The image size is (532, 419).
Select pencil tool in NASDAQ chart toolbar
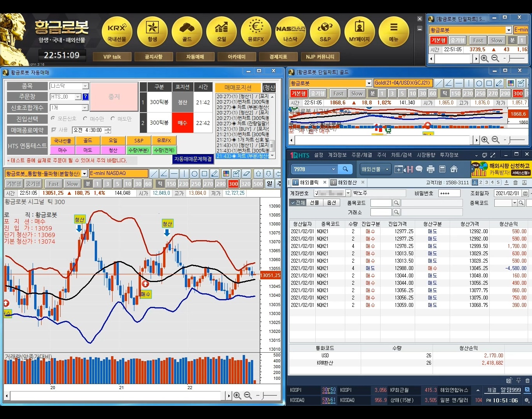point(214,173)
